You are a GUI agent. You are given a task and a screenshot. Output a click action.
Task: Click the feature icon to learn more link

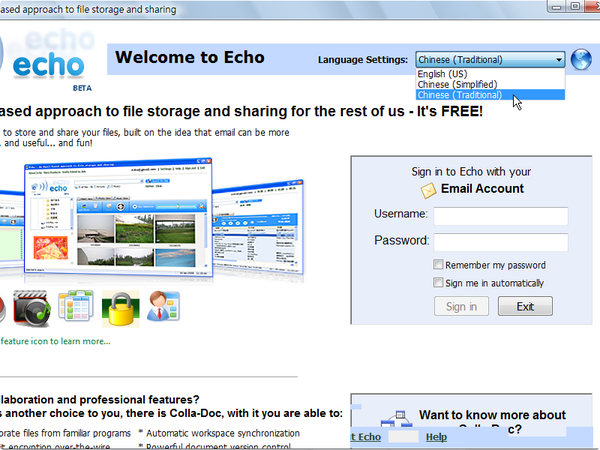point(55,341)
